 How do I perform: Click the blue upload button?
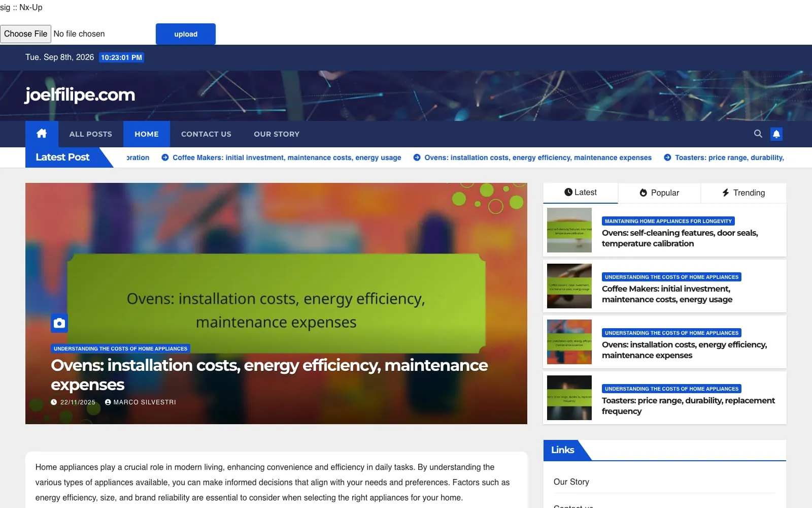tap(186, 34)
